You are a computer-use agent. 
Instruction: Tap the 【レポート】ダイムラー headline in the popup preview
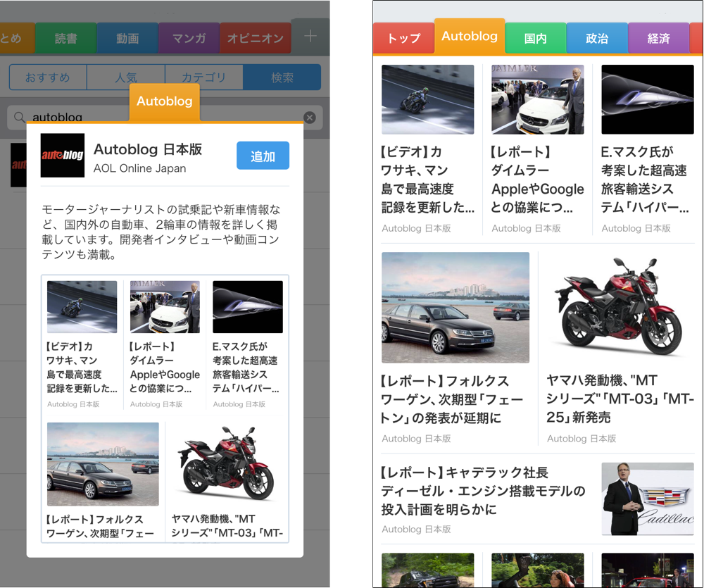click(x=165, y=368)
